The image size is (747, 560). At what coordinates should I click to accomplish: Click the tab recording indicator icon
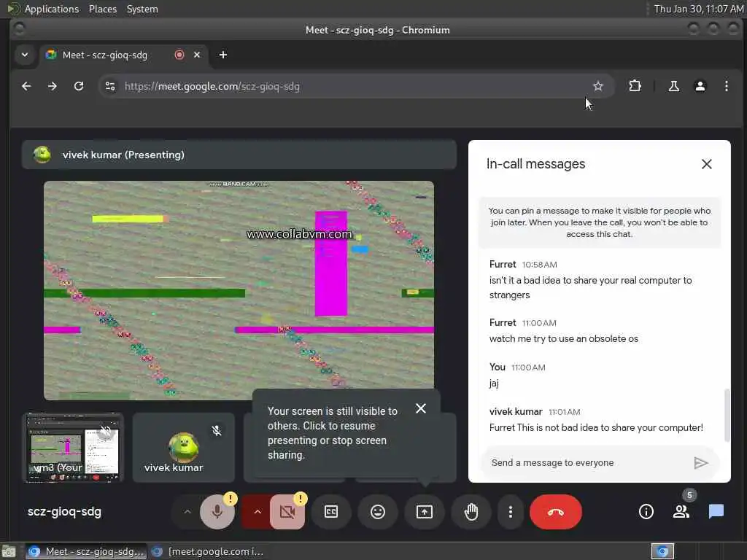click(x=179, y=55)
